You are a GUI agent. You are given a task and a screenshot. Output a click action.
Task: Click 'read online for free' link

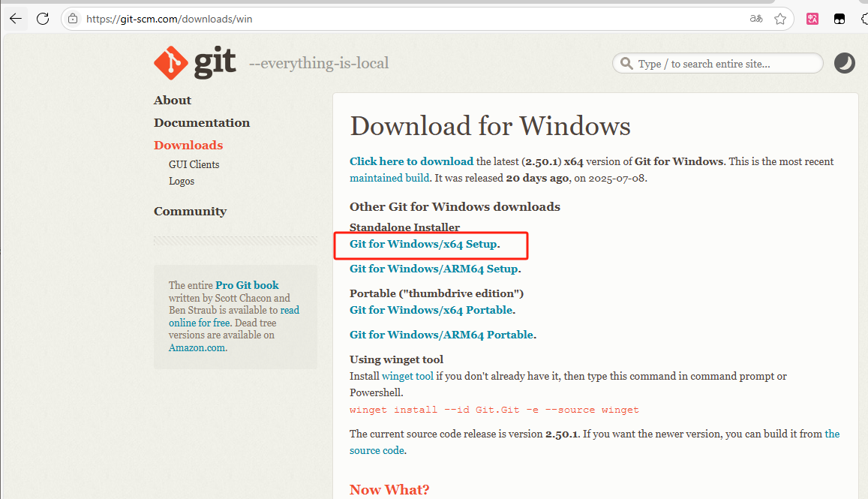tap(200, 323)
